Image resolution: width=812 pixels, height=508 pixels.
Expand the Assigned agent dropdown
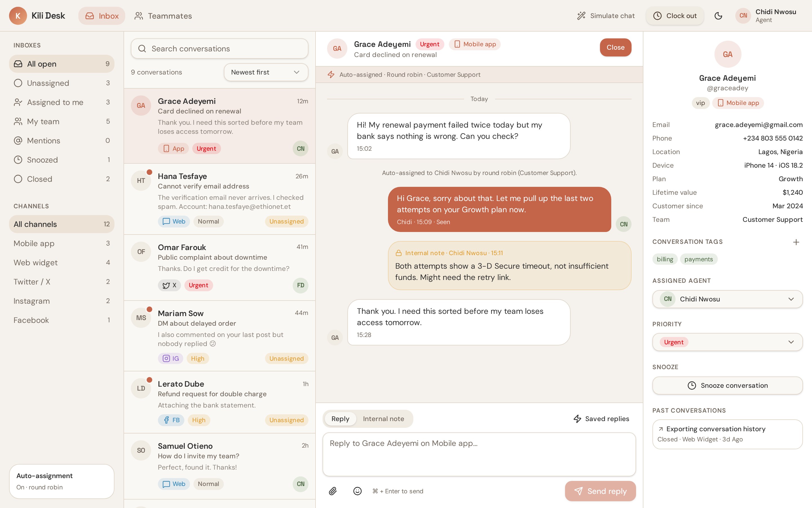click(x=727, y=299)
